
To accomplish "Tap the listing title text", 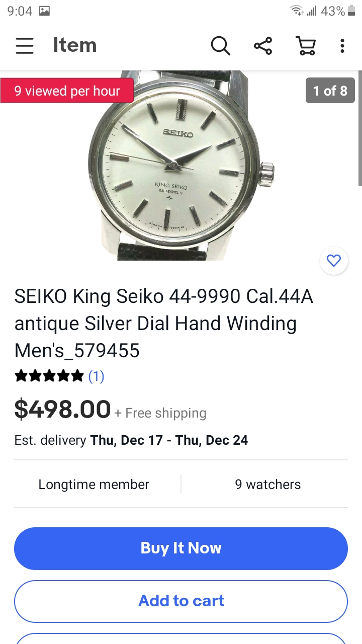I will [164, 324].
